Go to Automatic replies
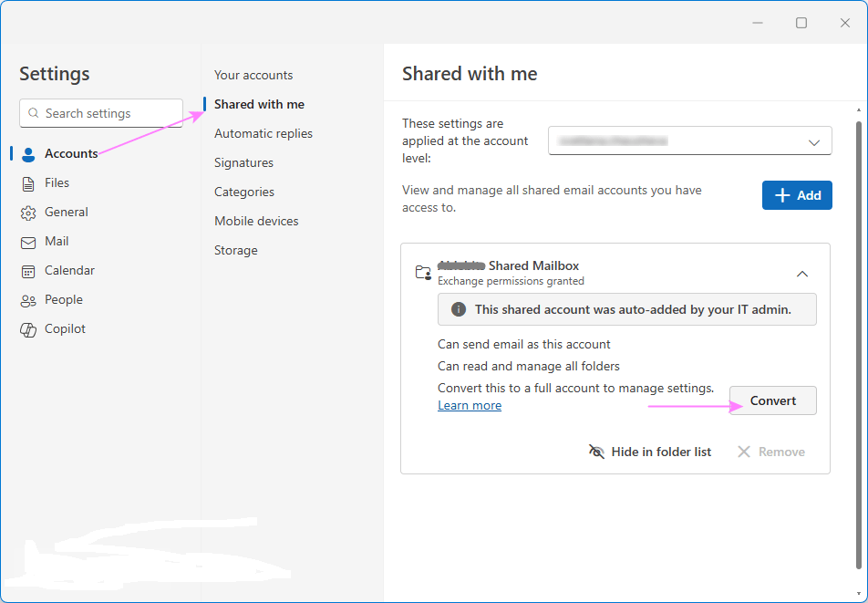This screenshot has width=868, height=603. [x=263, y=134]
